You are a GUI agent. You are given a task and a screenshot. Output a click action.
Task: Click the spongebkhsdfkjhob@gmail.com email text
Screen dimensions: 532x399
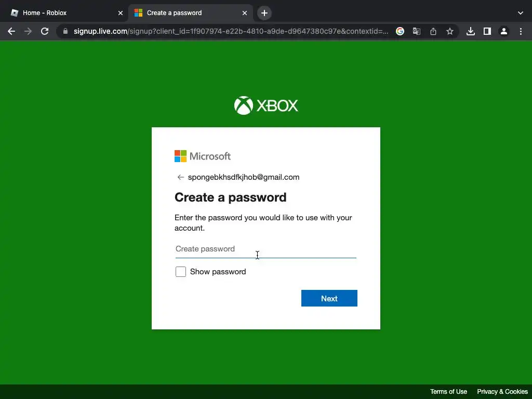tap(244, 177)
